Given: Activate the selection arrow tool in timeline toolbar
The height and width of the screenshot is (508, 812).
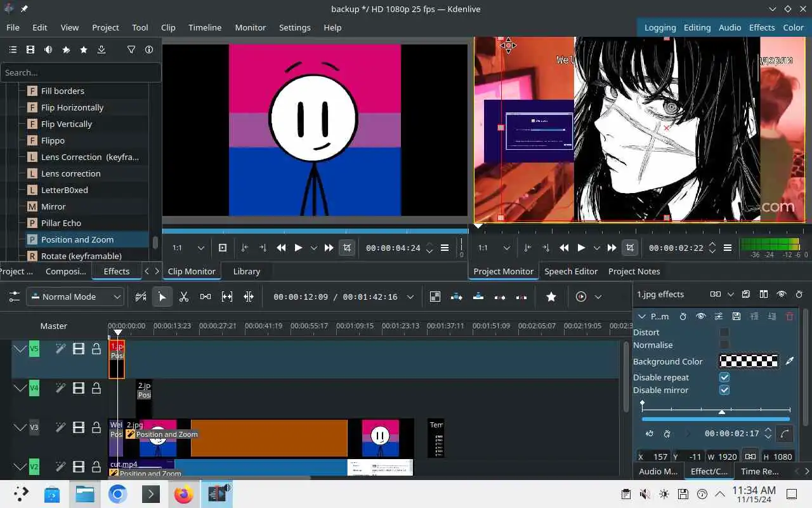Looking at the screenshot, I should tap(162, 297).
